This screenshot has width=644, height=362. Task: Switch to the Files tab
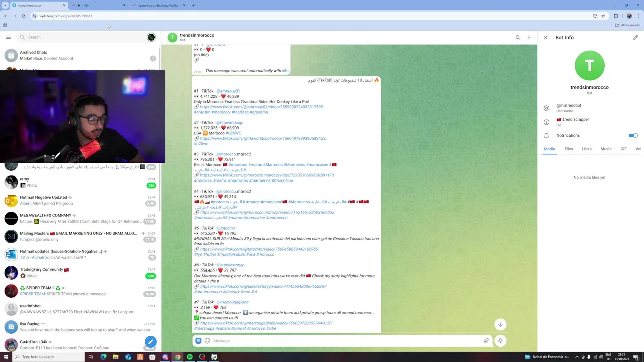pyautogui.click(x=569, y=149)
